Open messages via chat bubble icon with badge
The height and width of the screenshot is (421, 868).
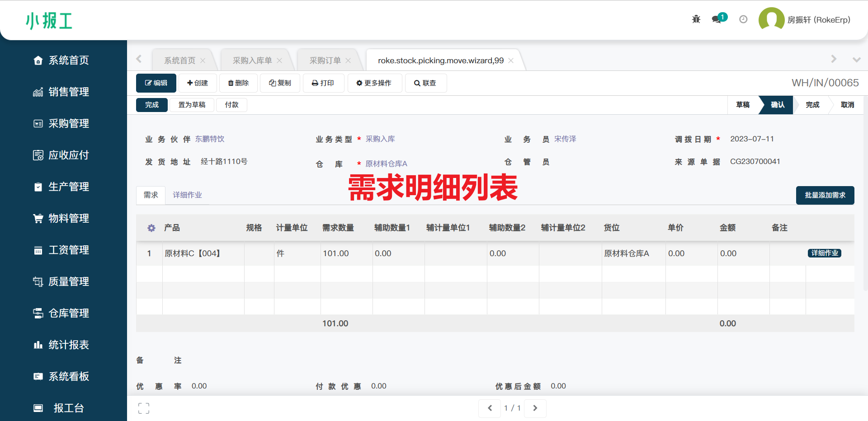tap(717, 19)
